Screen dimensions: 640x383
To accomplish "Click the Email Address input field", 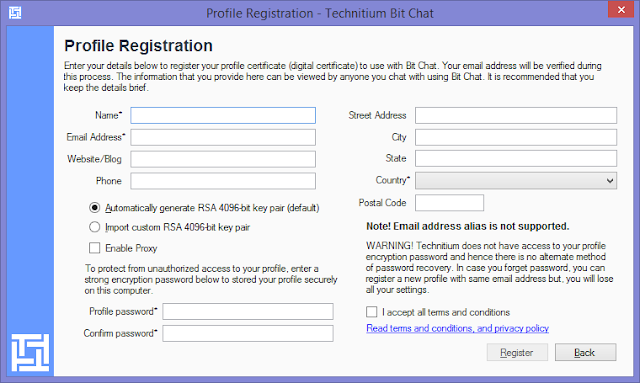I will tap(223, 137).
